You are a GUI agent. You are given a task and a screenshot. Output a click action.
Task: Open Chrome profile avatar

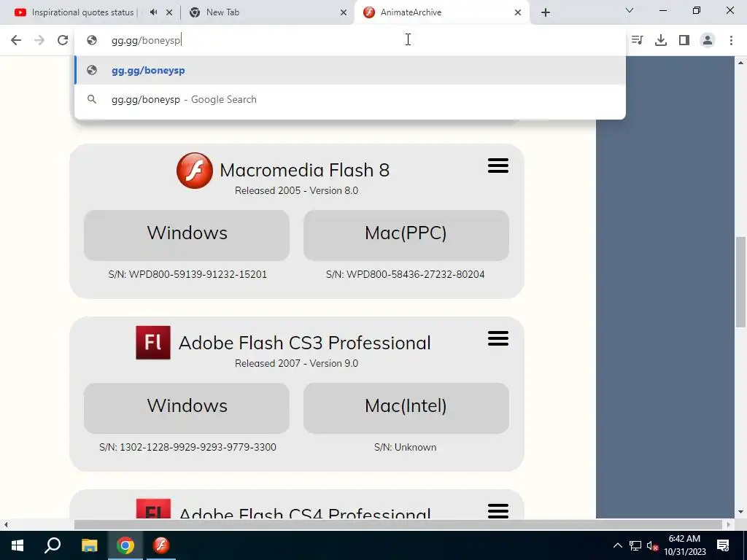click(x=708, y=41)
